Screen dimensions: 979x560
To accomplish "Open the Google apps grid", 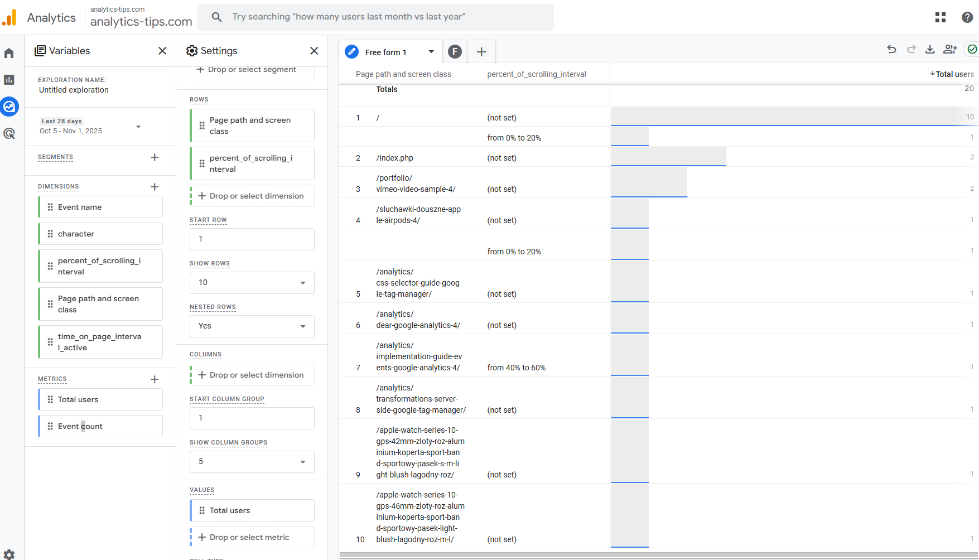I will (941, 17).
